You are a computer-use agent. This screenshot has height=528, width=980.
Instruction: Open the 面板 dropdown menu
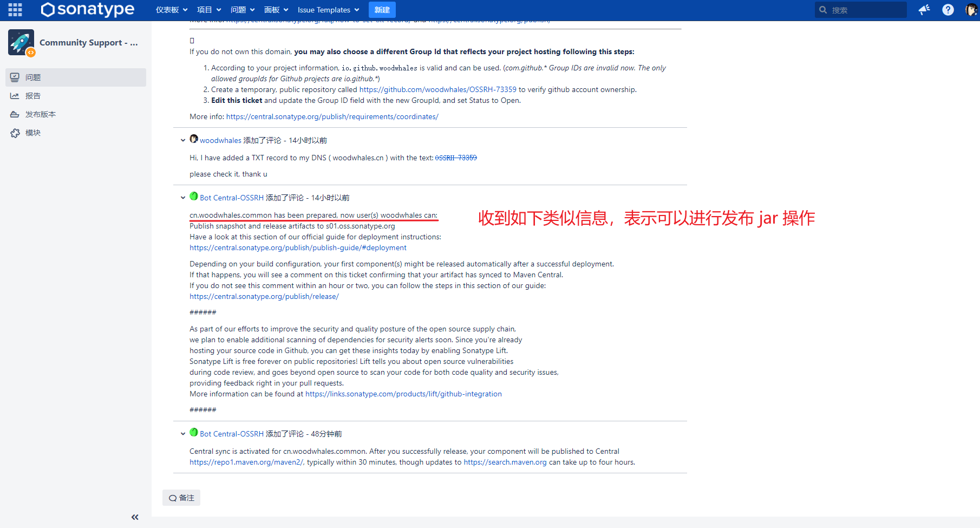[x=276, y=10]
